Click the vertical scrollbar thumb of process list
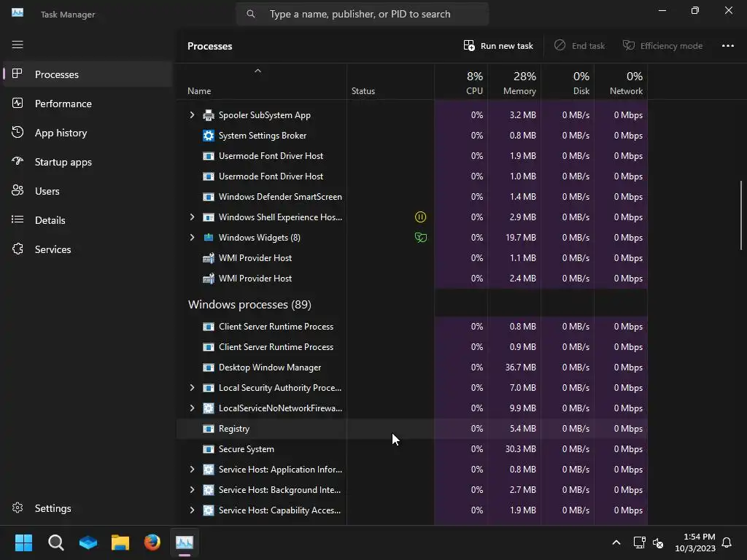747x560 pixels. click(741, 215)
